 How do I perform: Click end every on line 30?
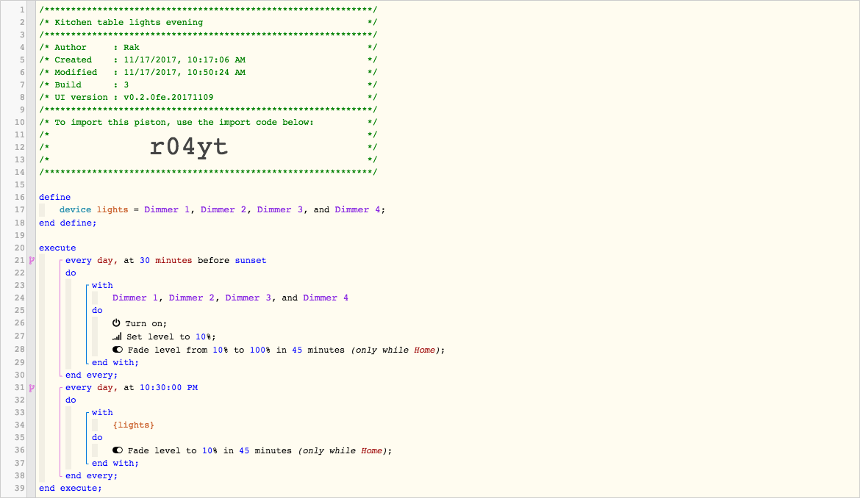click(91, 375)
